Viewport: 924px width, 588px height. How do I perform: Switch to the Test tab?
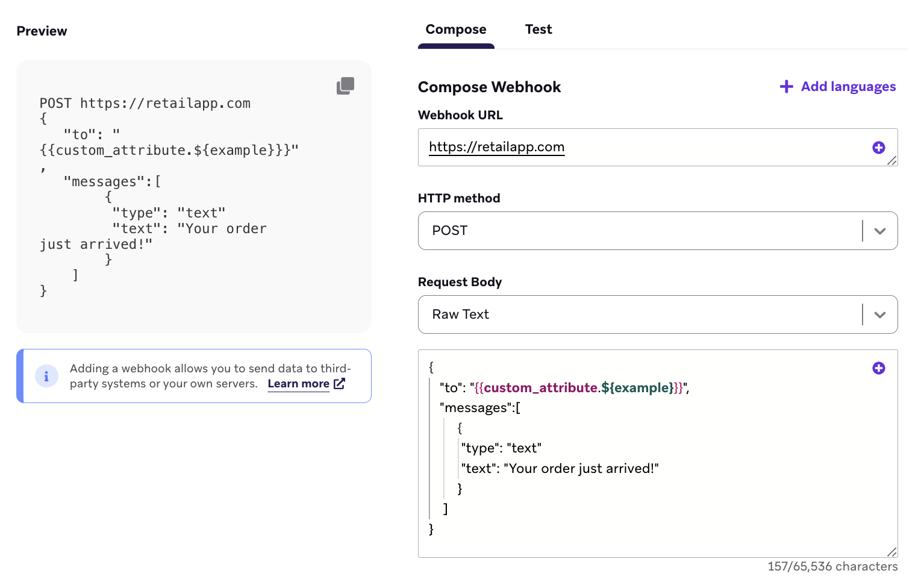[x=538, y=30]
